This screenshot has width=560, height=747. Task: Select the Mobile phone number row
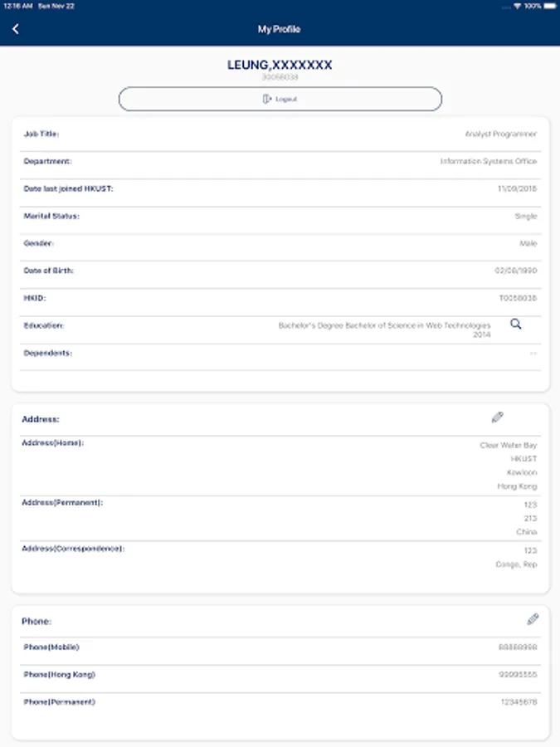tap(280, 647)
